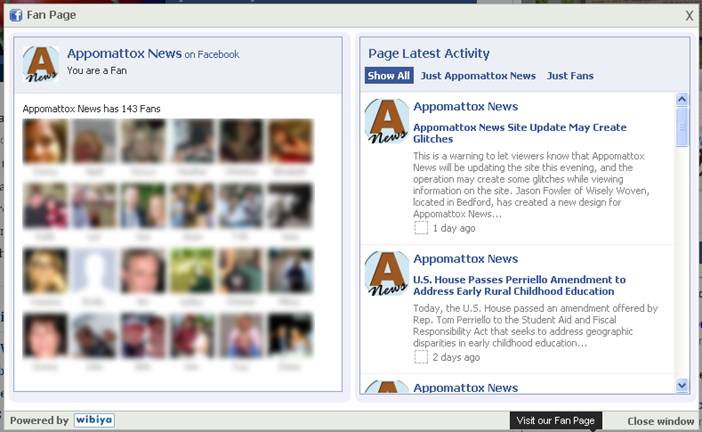The height and width of the screenshot is (432, 702).
Task: Open the Appomattox News on Facebook heading link
Action: 153,54
